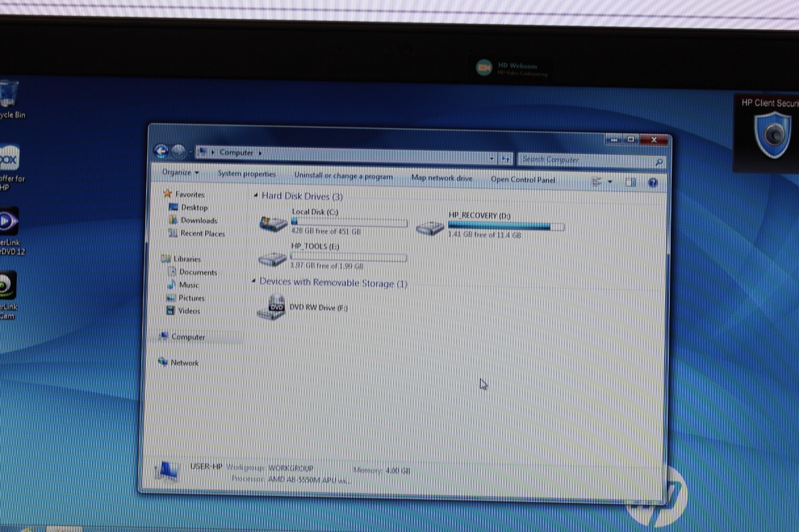Click the Change your view icon

pyautogui.click(x=597, y=182)
